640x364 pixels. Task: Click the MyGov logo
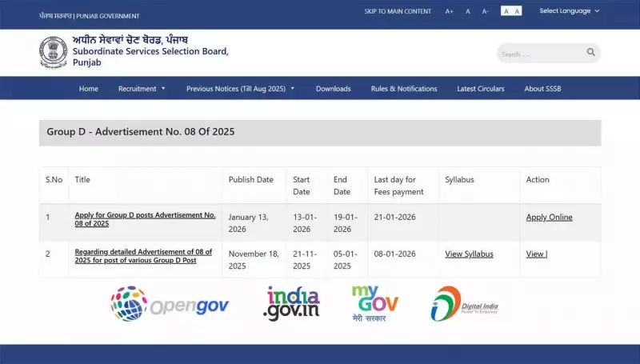pos(375,304)
